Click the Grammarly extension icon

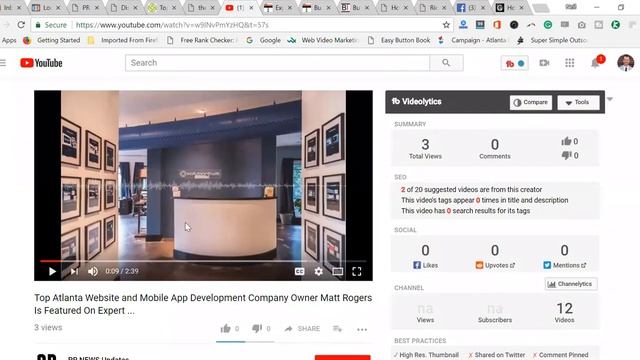[x=548, y=25]
